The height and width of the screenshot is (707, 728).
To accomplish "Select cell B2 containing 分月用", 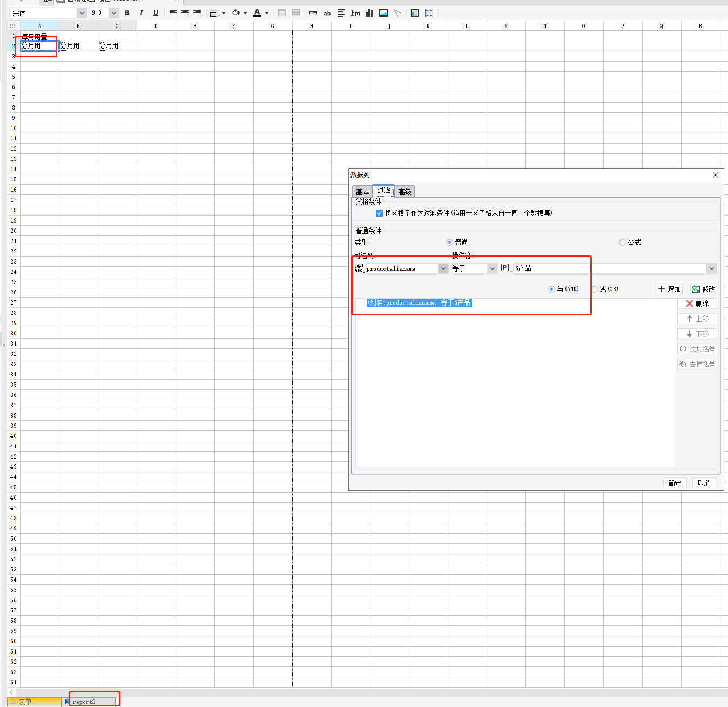I will click(x=78, y=46).
